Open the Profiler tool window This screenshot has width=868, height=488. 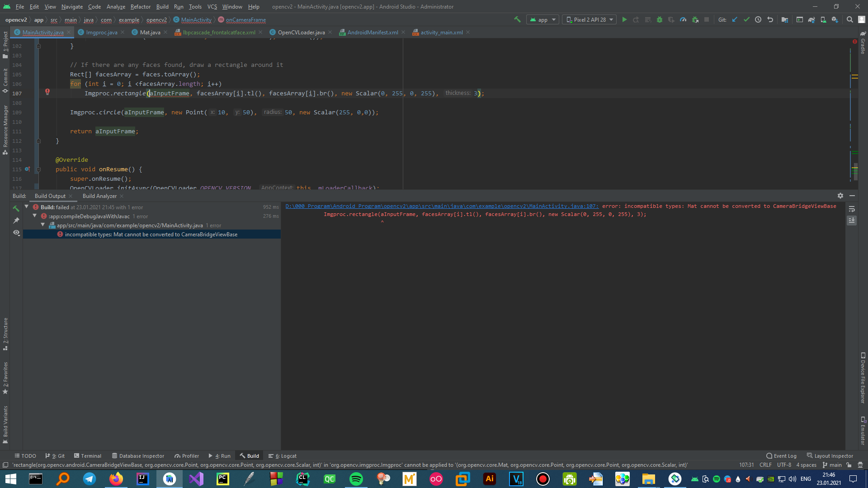point(187,456)
